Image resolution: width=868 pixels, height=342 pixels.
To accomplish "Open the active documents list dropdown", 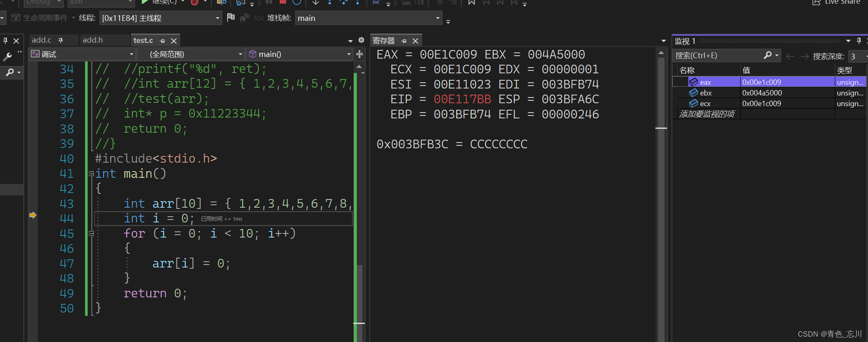I will pyautogui.click(x=350, y=41).
